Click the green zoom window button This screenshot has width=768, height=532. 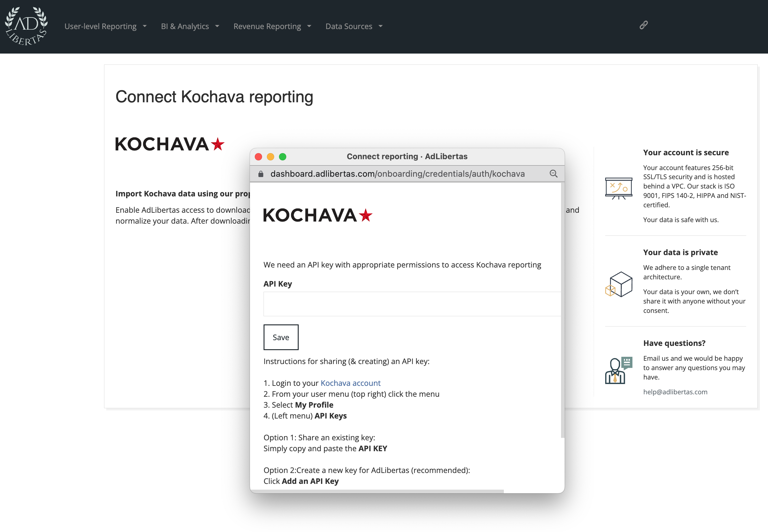283,157
